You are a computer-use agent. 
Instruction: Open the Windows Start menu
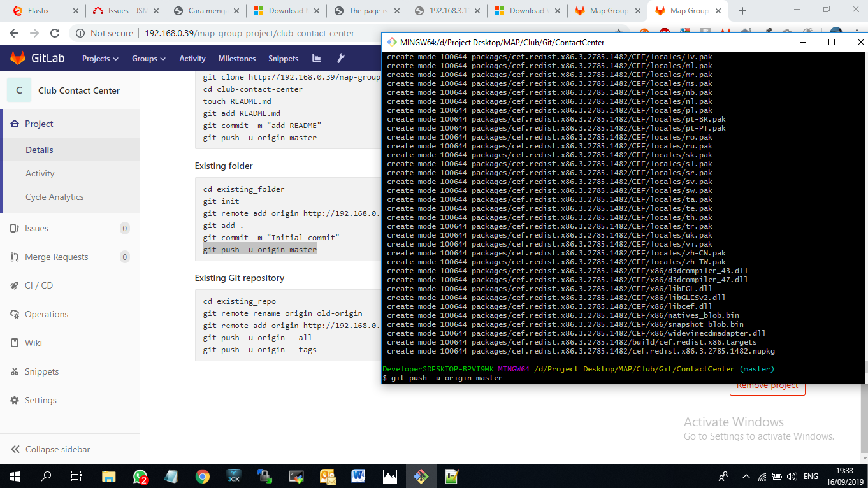pyautogui.click(x=15, y=476)
